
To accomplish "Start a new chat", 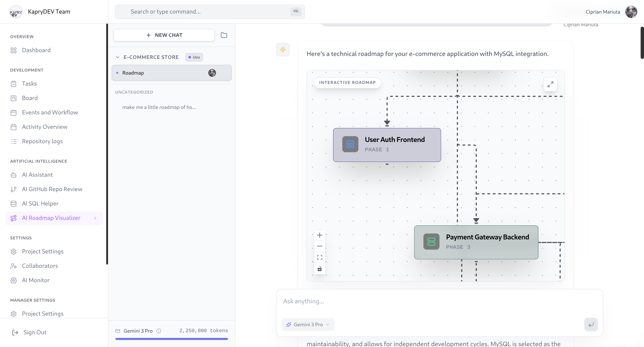I will 164,35.
